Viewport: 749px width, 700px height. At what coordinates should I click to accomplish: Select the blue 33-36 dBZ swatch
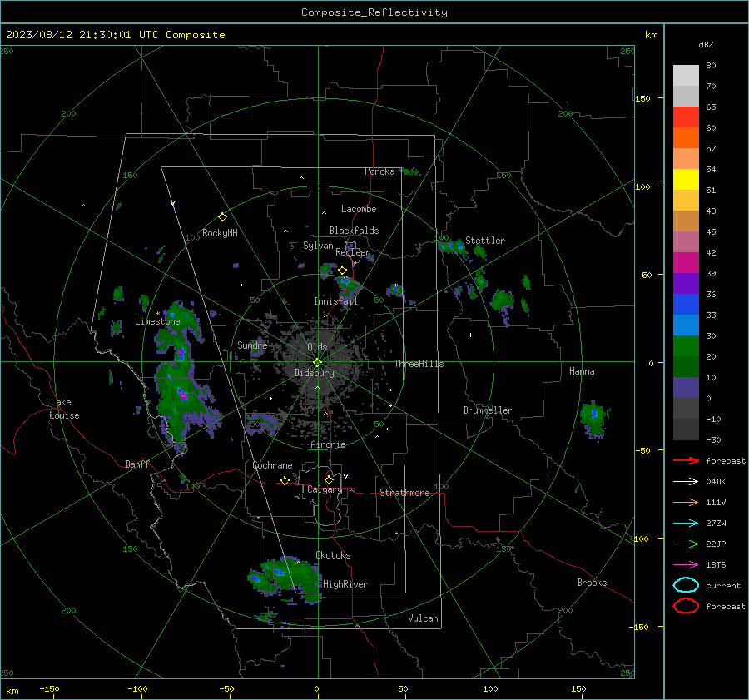pos(686,305)
